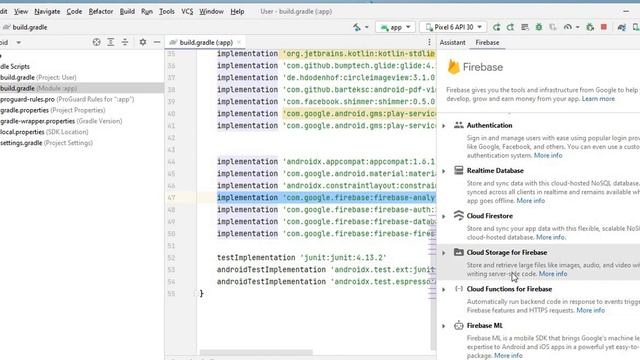This screenshot has height=360, width=640.
Task: Select build.gradle (Project: User) in tree
Action: (x=38, y=77)
